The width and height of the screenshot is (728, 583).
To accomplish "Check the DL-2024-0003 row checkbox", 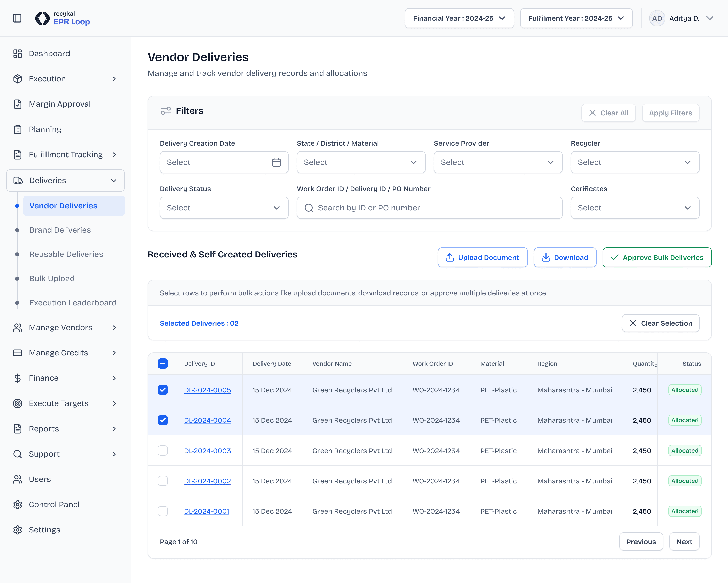I will tap(163, 451).
